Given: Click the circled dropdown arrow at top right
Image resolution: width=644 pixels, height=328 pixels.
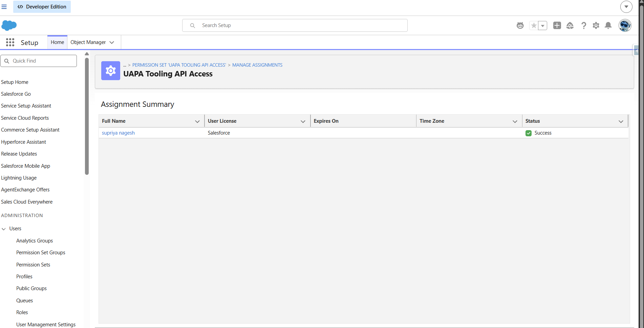Looking at the screenshot, I should [x=626, y=7].
